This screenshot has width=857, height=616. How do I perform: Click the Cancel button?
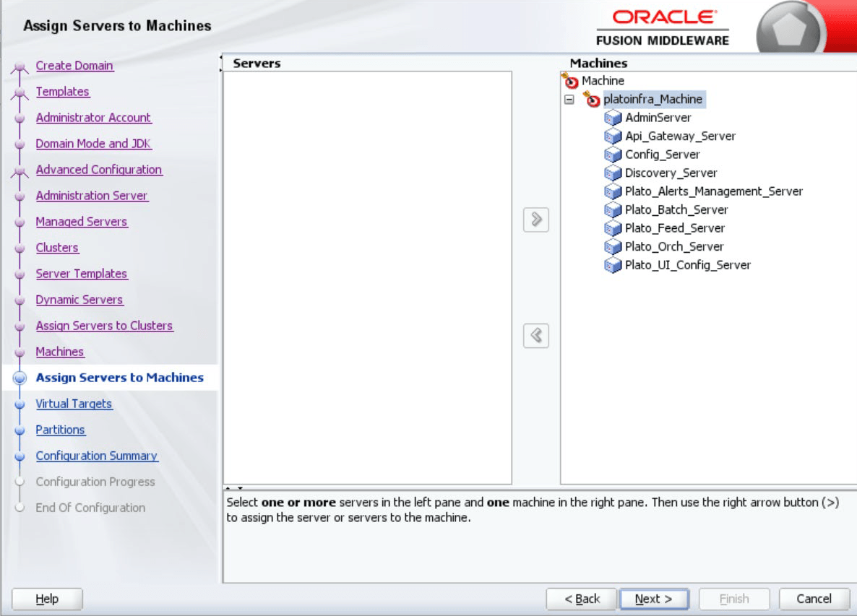click(x=814, y=599)
